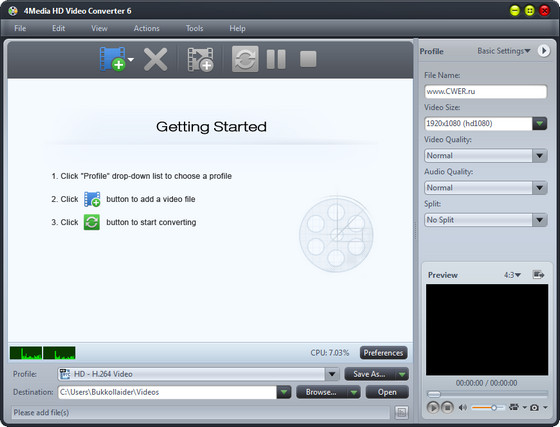Click the Preferences button

coord(383,353)
